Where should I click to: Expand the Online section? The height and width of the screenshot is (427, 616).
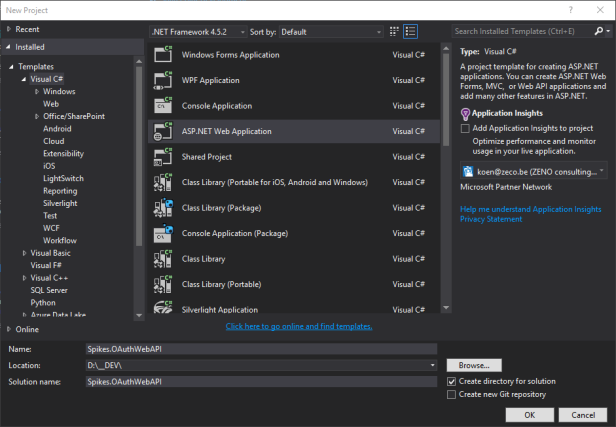9,329
